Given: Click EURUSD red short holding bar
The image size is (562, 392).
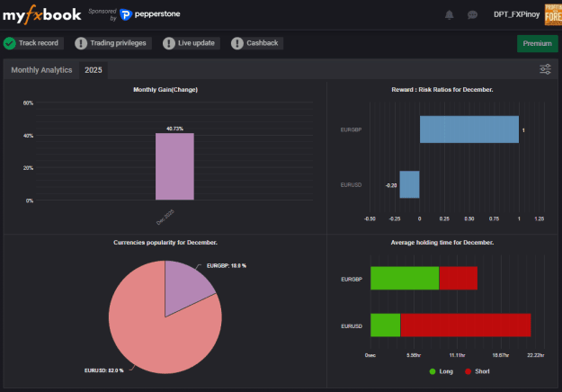Looking at the screenshot, I should point(466,325).
